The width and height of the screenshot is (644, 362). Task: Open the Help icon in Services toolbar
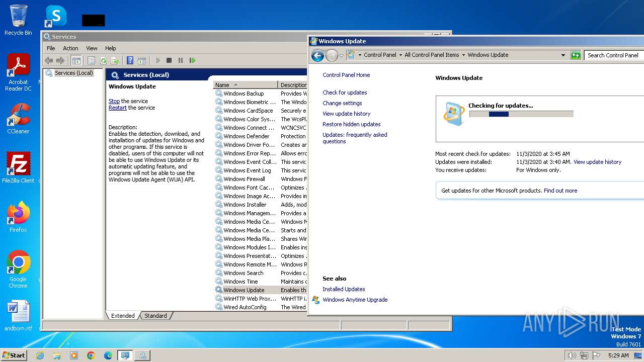[130, 60]
